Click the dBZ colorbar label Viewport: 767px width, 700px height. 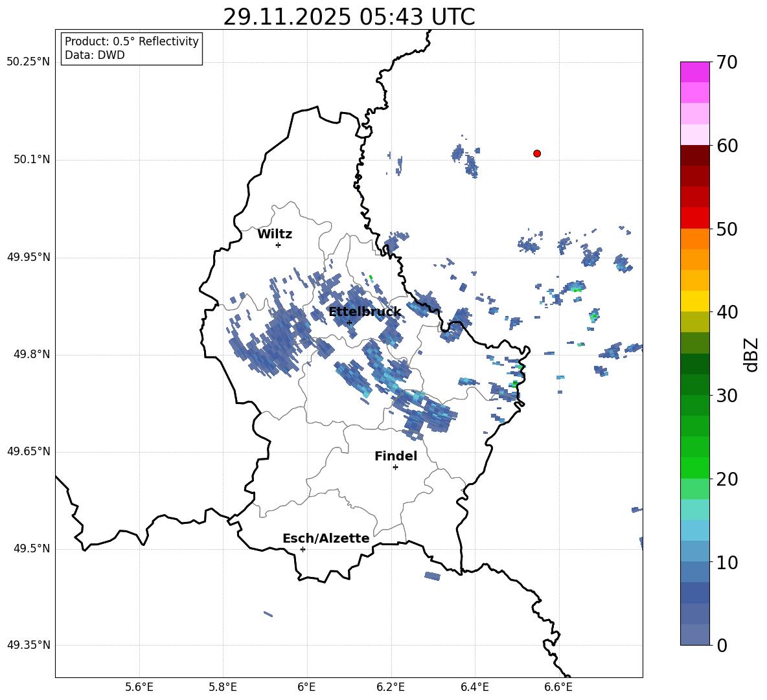tap(751, 354)
